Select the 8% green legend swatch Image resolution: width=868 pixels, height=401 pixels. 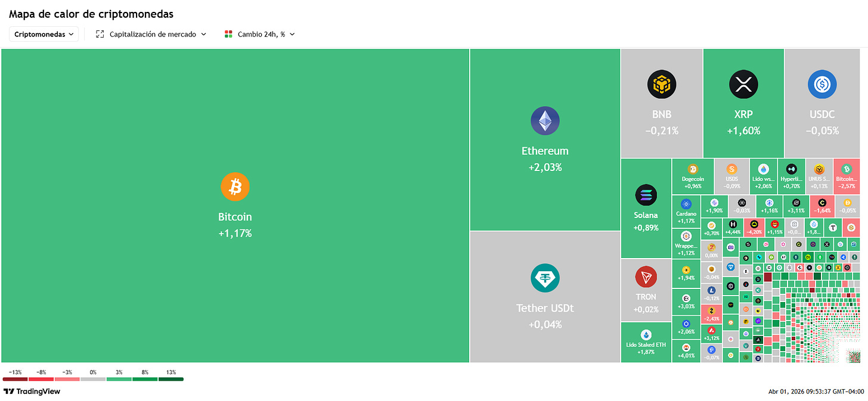[x=145, y=379]
